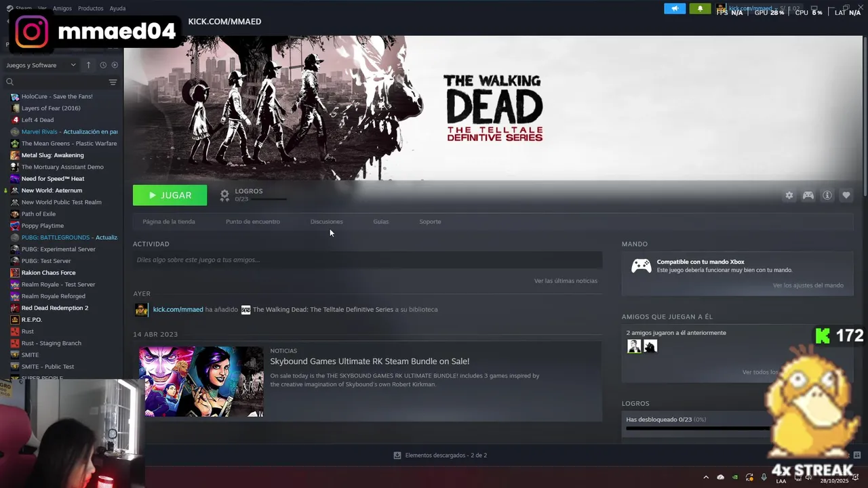Viewport: 868px width, 488px height.
Task: Open the Amigos menu
Action: [x=62, y=8]
